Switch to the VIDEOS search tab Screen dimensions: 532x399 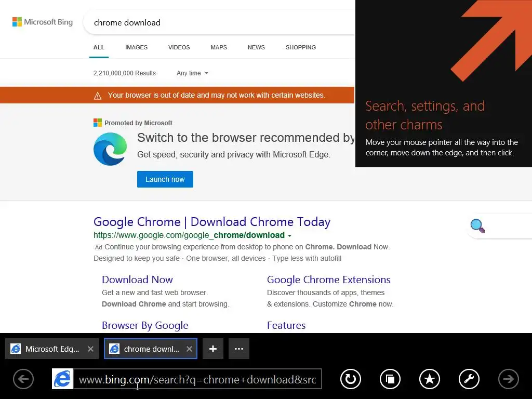(x=179, y=47)
